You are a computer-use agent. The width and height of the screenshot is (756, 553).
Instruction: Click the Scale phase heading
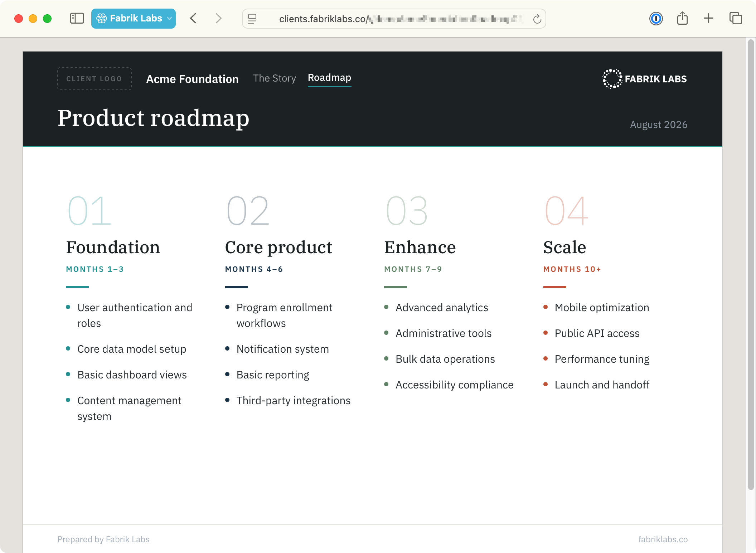[x=564, y=247]
